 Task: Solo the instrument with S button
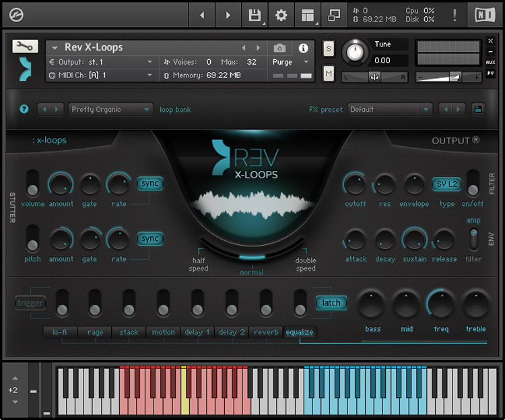point(329,48)
